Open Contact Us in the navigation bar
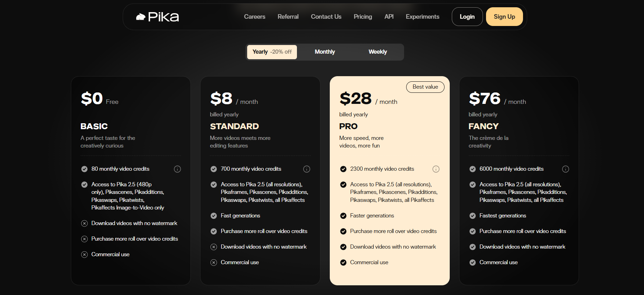644x295 pixels. (326, 17)
